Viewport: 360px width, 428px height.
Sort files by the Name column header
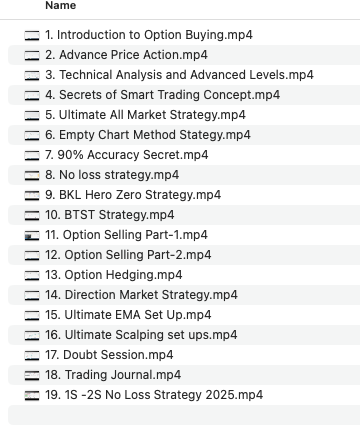click(x=61, y=5)
